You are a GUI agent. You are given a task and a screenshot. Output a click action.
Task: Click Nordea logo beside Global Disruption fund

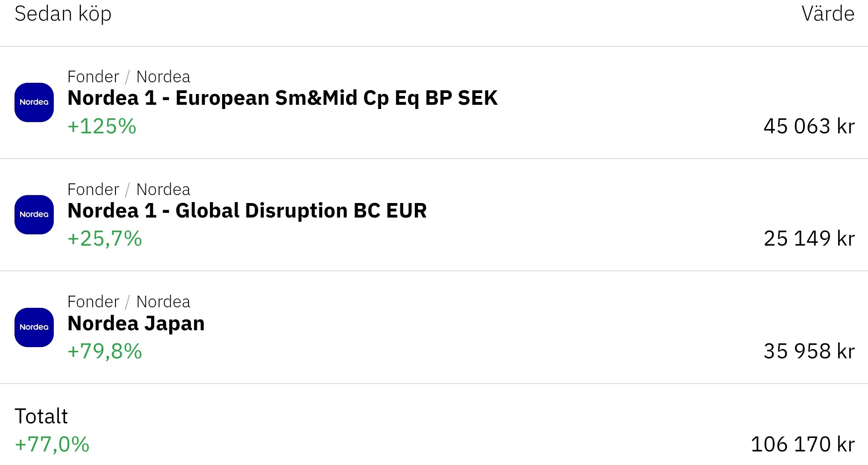(x=34, y=215)
